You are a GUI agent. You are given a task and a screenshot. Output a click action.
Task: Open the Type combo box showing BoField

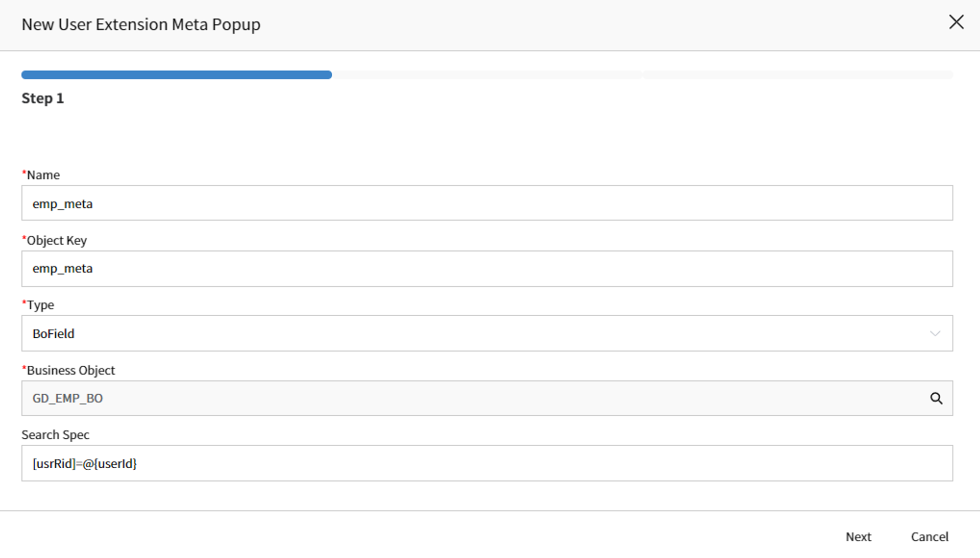pyautogui.click(x=487, y=333)
